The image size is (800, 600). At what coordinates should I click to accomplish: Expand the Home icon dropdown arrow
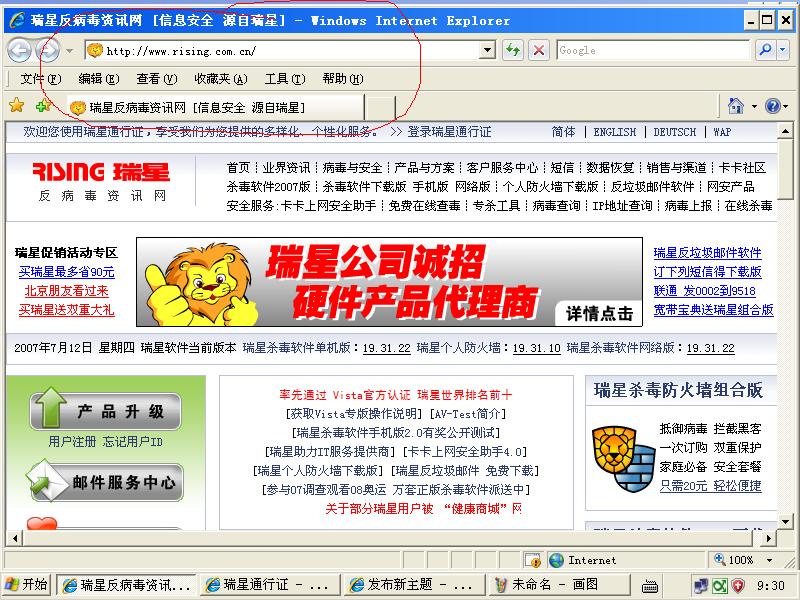point(754,107)
